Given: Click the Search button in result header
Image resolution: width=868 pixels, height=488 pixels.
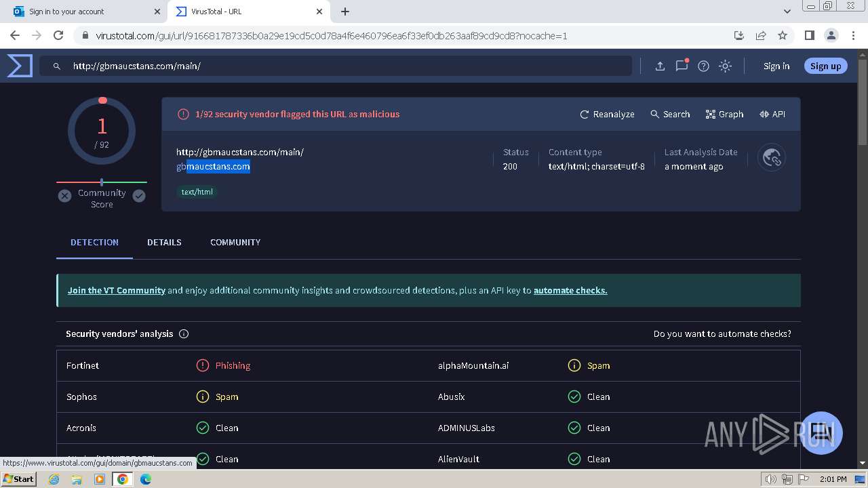Looking at the screenshot, I should [x=670, y=114].
